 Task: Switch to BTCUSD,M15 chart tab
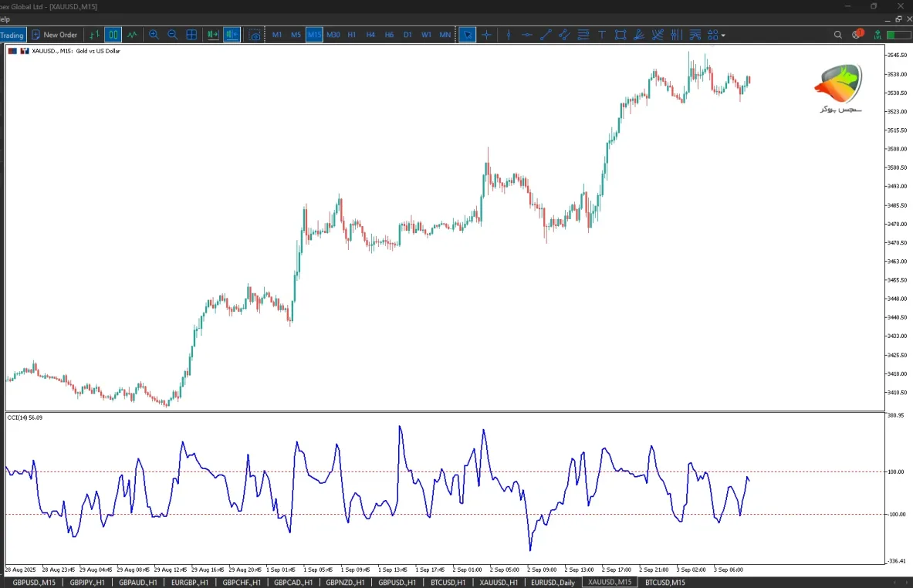[x=665, y=582]
